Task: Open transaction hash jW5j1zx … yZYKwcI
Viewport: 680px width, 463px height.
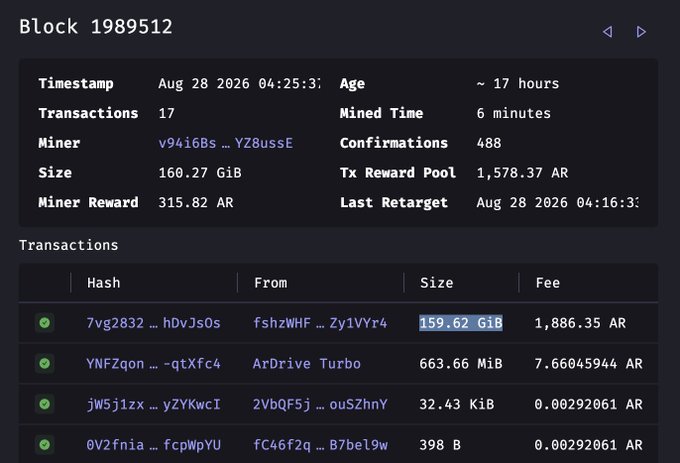Action: [x=154, y=404]
